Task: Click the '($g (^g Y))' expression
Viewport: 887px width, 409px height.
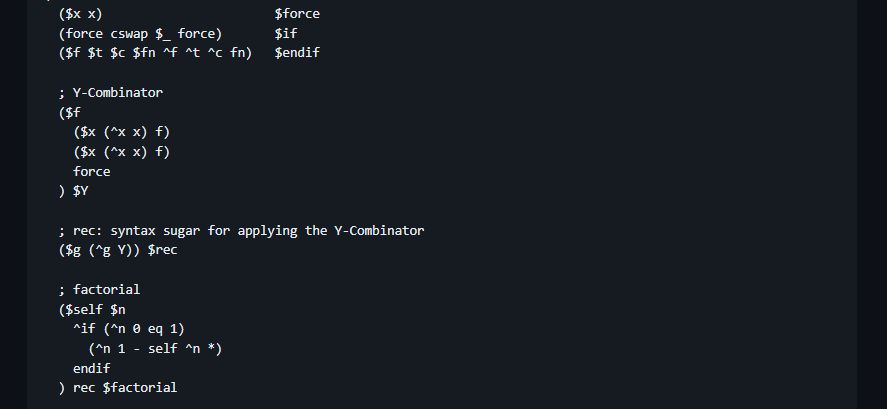Action: click(x=99, y=249)
